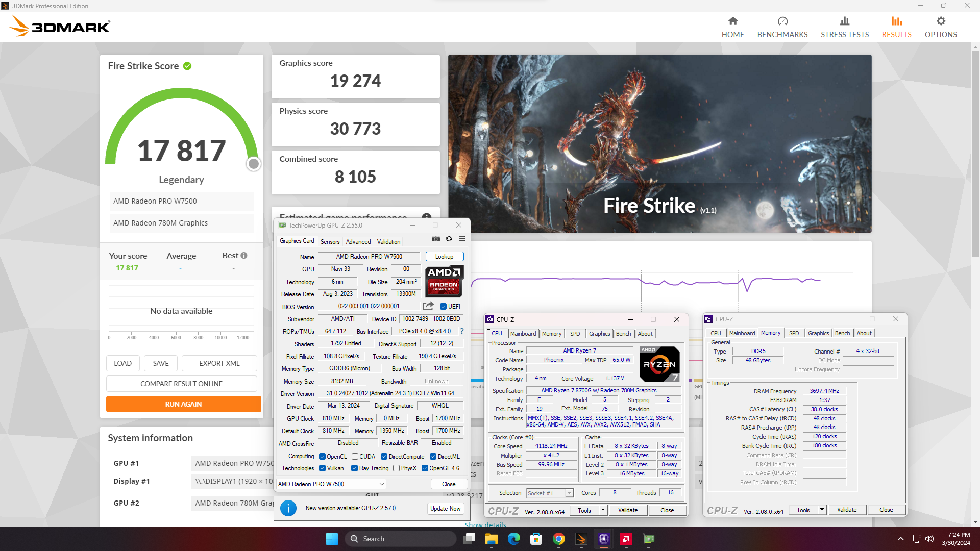Toggle the OpenGL 4.6 checkbox
980x551 pixels.
pyautogui.click(x=425, y=468)
